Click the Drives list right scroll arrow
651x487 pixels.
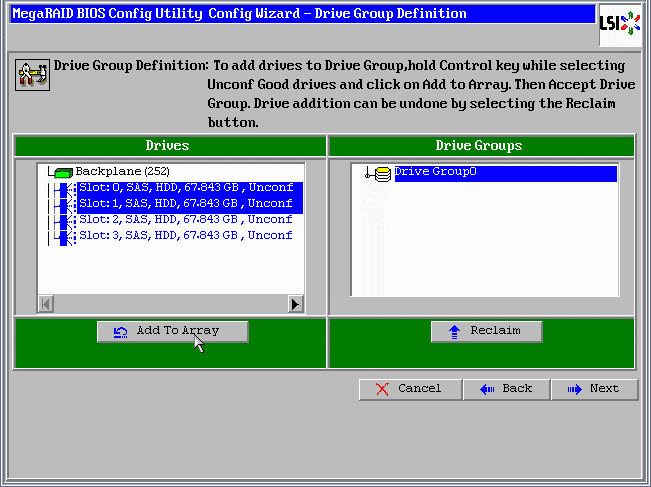point(295,304)
